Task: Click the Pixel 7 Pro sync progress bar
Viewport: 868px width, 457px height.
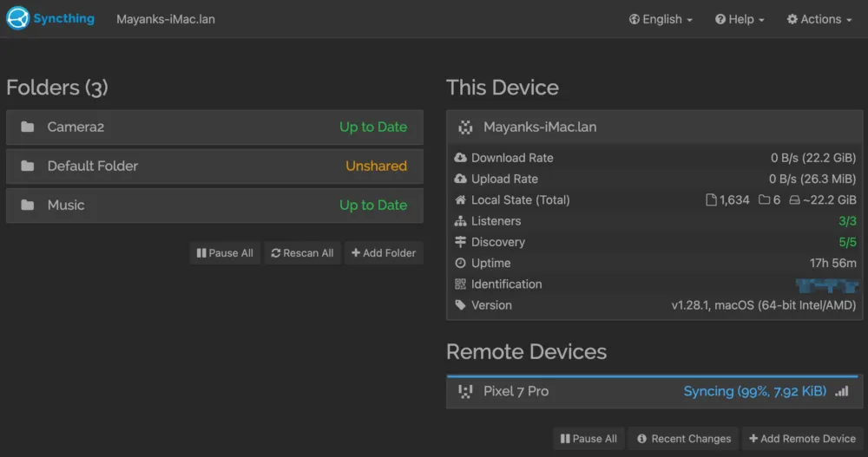Action: click(653, 376)
